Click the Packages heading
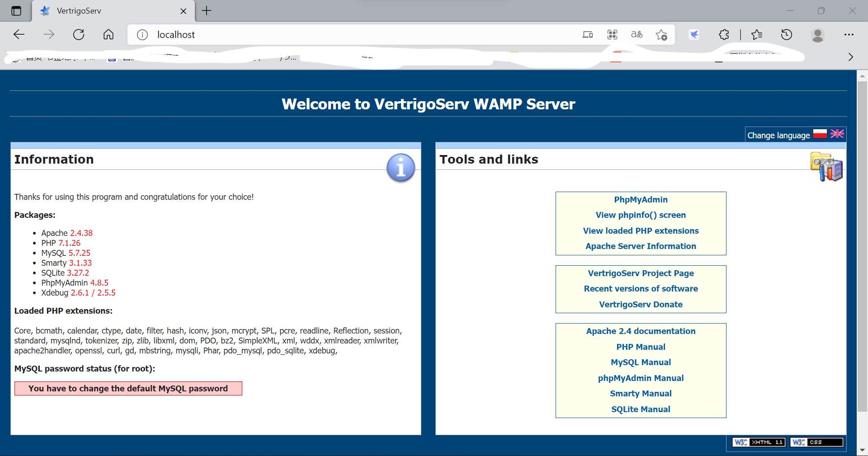The height and width of the screenshot is (456, 868). (35, 215)
